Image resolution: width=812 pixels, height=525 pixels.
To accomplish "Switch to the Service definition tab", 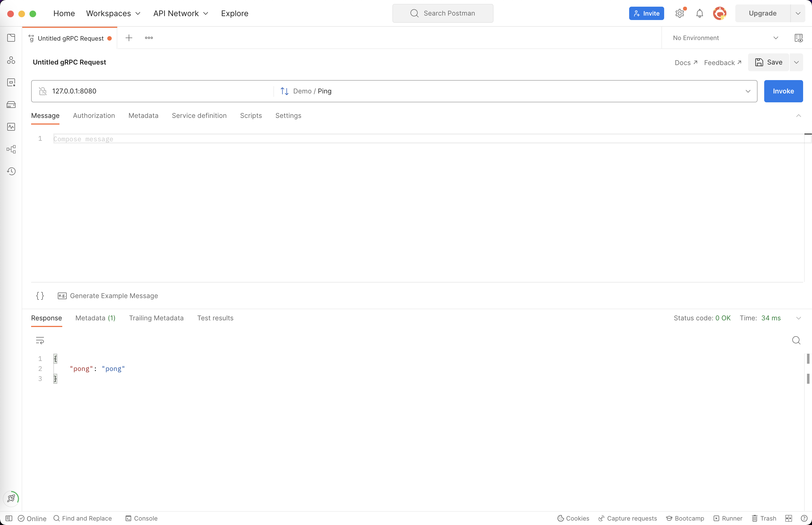I will coord(199,116).
